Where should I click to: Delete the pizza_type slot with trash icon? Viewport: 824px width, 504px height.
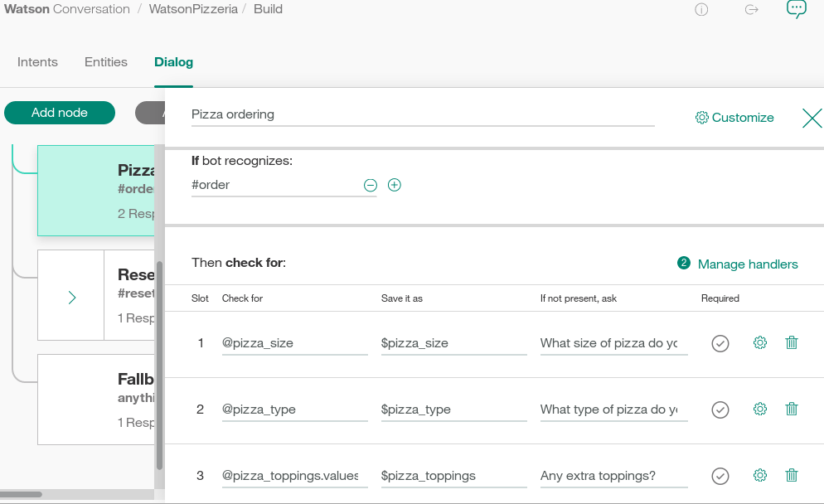[792, 409]
